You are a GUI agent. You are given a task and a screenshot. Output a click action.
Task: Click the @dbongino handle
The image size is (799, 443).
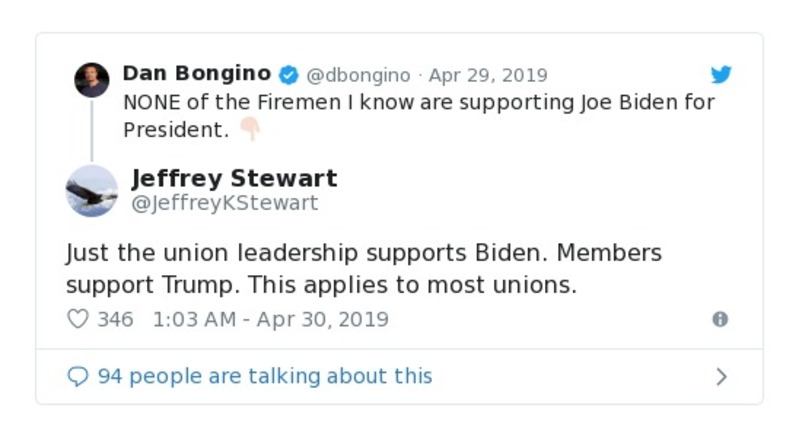358,75
